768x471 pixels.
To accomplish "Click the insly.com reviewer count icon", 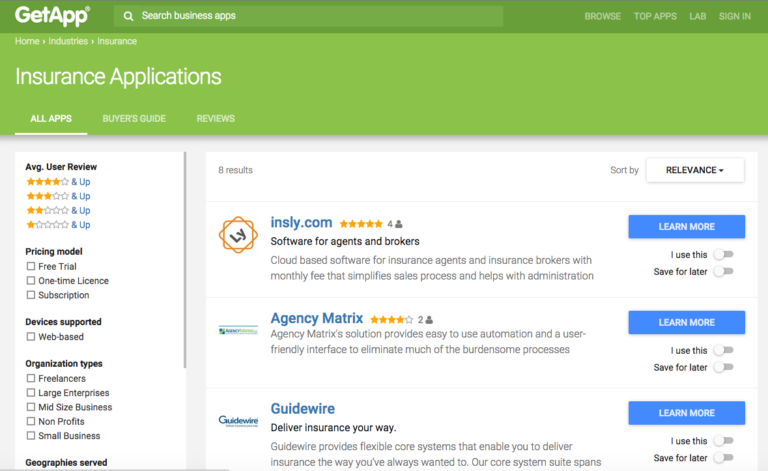I will [x=399, y=224].
